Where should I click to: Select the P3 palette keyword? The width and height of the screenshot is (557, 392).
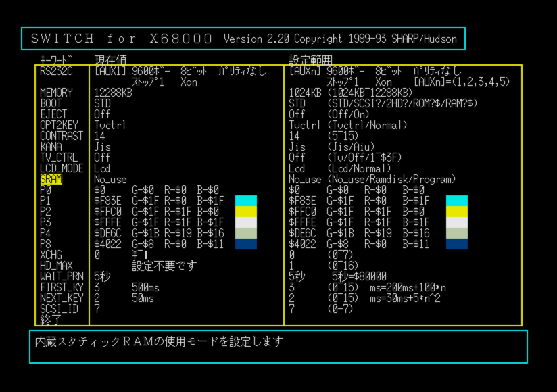45,222
